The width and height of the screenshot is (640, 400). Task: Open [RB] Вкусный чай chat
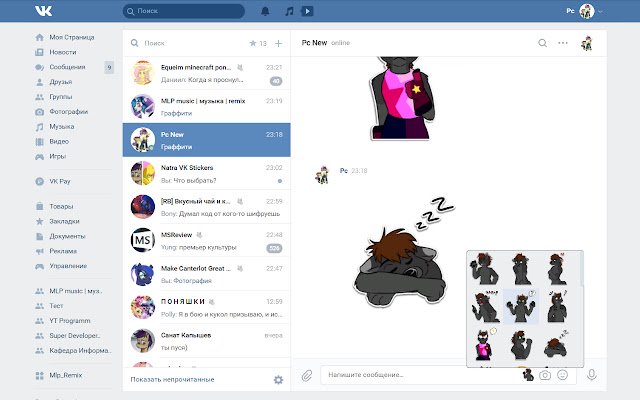[x=207, y=207]
